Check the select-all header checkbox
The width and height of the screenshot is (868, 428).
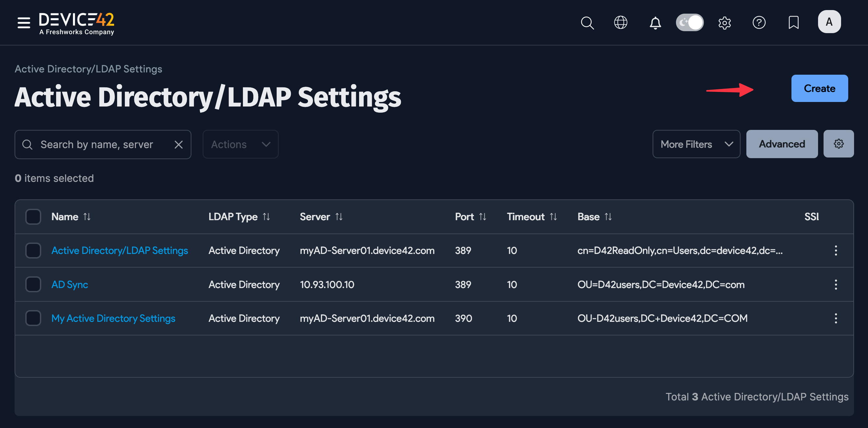(33, 217)
